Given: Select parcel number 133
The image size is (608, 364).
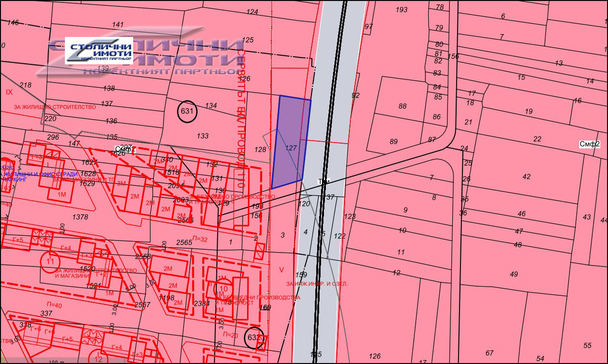Looking at the screenshot, I should point(203,136).
